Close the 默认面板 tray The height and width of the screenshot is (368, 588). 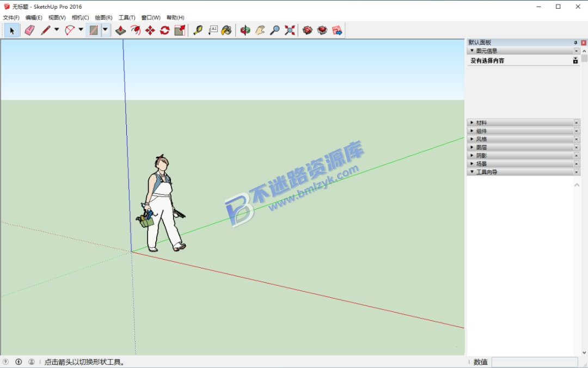point(584,42)
